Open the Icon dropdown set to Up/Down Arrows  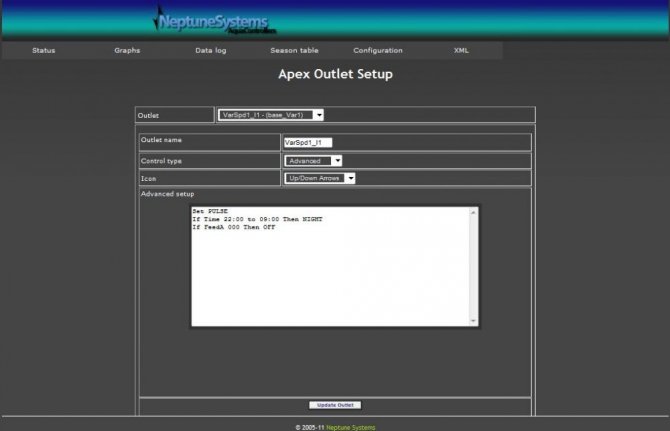point(320,178)
